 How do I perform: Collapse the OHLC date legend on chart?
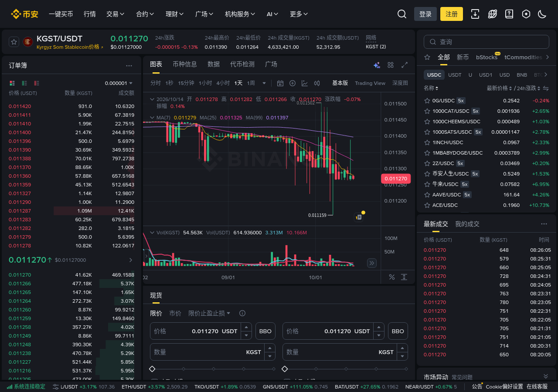pyautogui.click(x=152, y=99)
